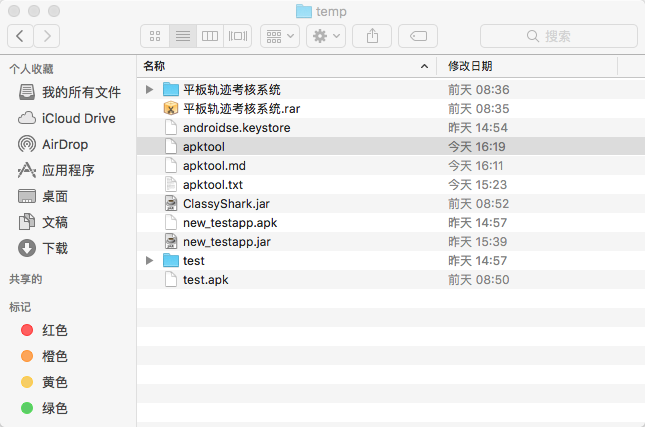645x427 pixels.
Task: Click the share button
Action: coord(372,36)
